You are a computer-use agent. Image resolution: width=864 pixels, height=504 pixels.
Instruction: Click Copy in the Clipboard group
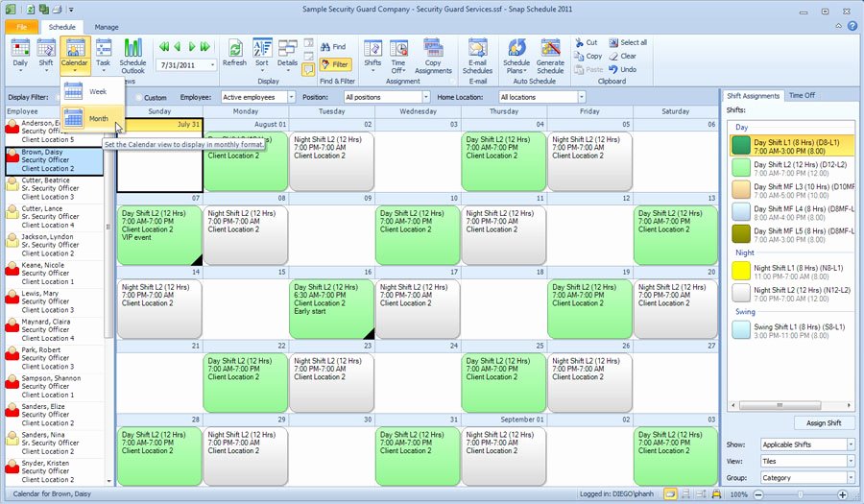(588, 57)
